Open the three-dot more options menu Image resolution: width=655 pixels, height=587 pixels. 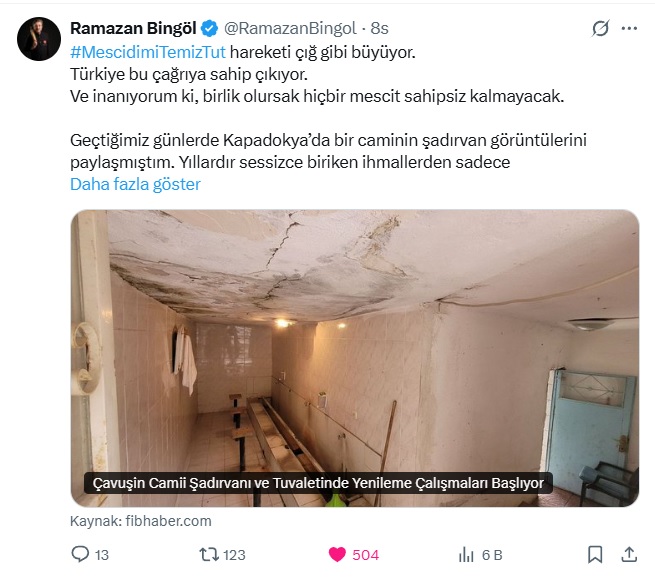click(x=629, y=28)
